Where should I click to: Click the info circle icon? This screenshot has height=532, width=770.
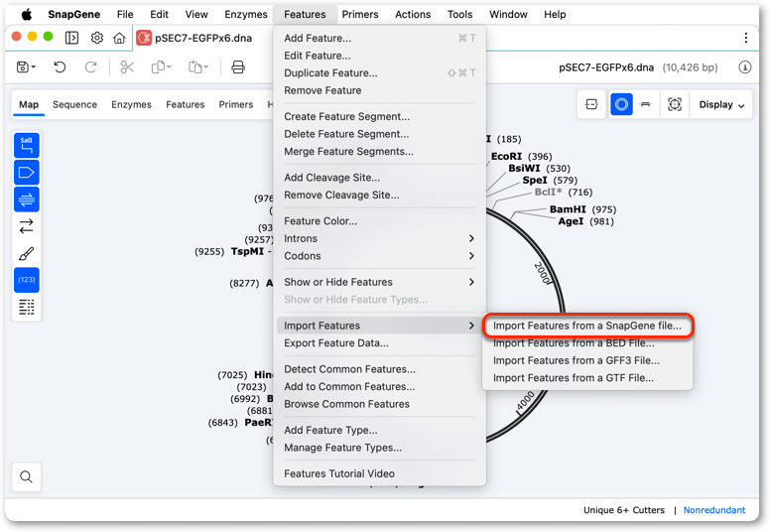point(745,67)
